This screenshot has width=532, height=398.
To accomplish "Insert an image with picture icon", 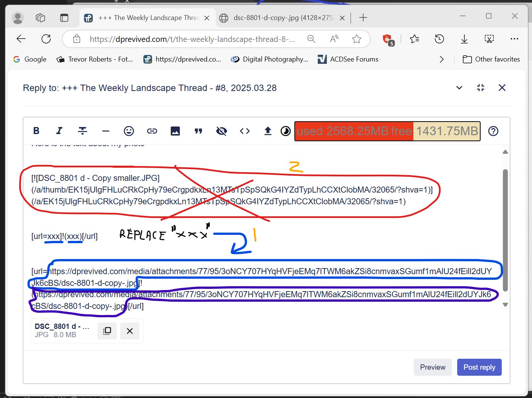I will [x=175, y=131].
